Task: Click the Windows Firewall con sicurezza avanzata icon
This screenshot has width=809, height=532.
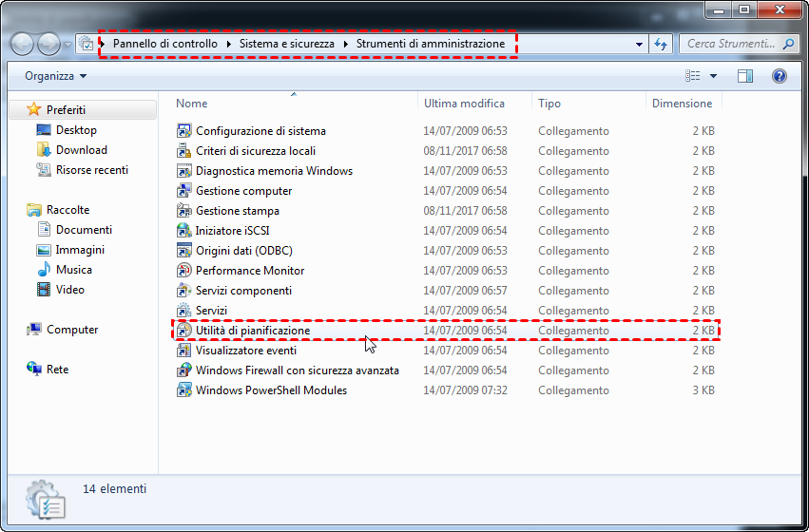Action: click(x=184, y=370)
